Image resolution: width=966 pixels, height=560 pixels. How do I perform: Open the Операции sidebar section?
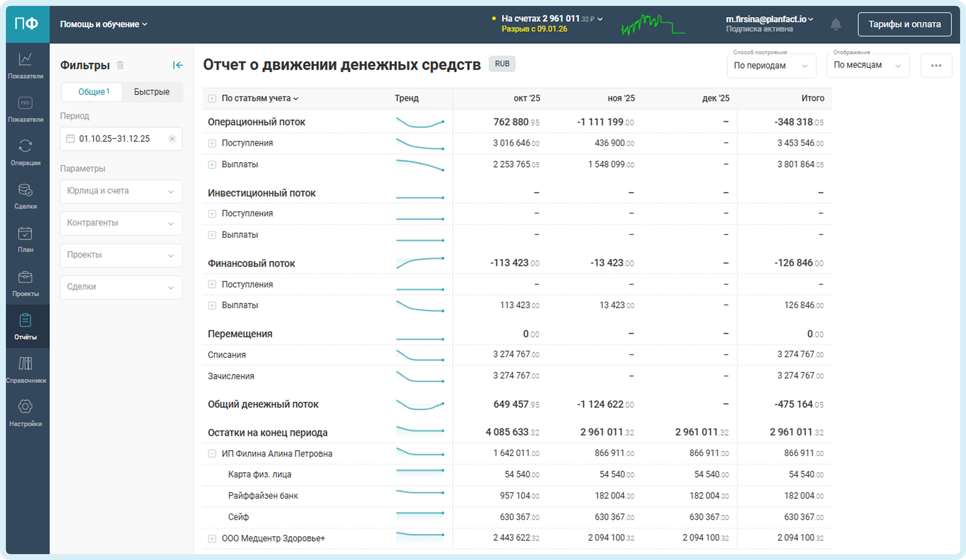25,152
